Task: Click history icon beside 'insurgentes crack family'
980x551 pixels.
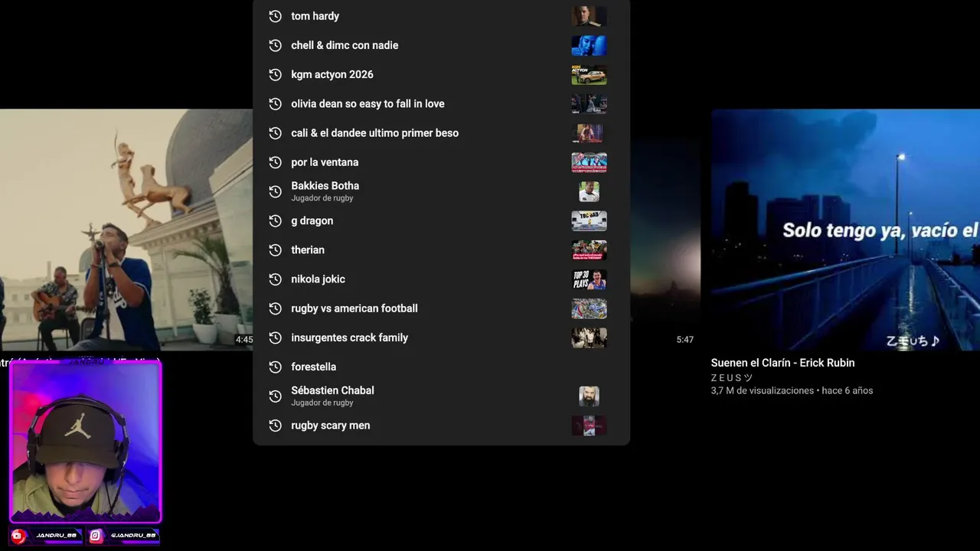Action: coord(275,337)
